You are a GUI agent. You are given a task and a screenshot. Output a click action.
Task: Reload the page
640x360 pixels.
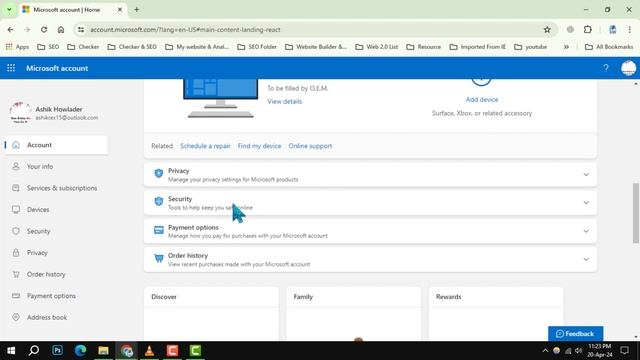point(44,29)
